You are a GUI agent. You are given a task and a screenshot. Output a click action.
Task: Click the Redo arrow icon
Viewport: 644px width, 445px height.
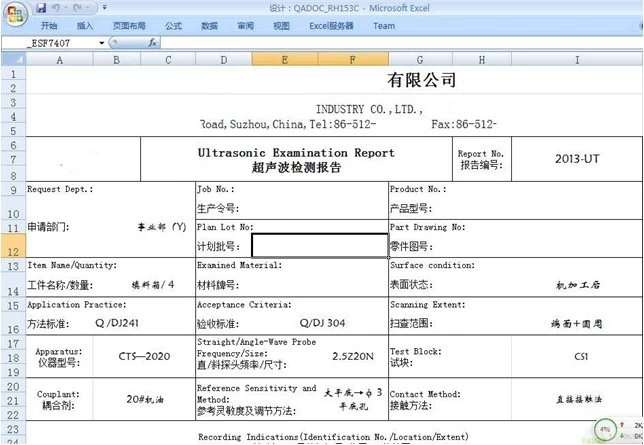click(78, 8)
